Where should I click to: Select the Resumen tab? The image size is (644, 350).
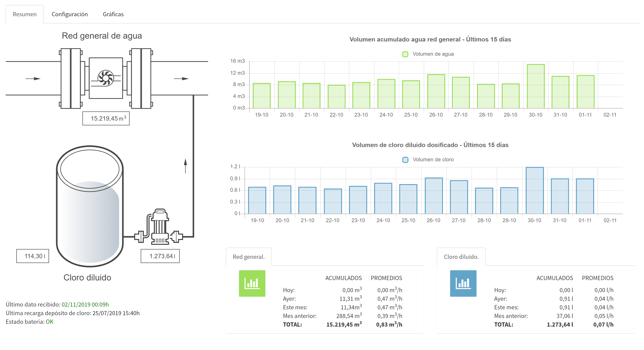point(24,14)
